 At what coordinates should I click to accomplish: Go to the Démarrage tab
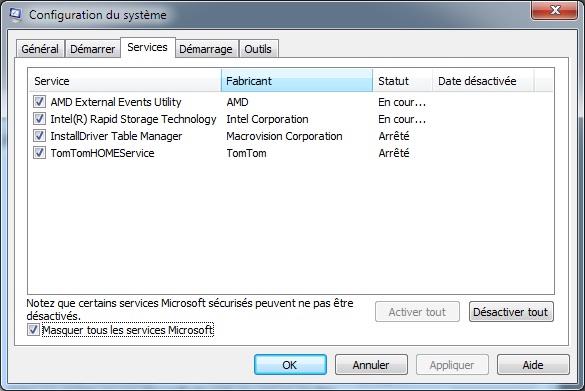tap(206, 49)
